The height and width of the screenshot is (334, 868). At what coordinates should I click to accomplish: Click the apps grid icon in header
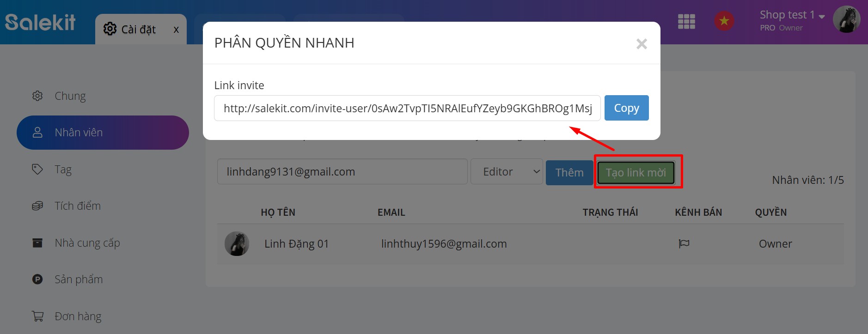pyautogui.click(x=686, y=22)
